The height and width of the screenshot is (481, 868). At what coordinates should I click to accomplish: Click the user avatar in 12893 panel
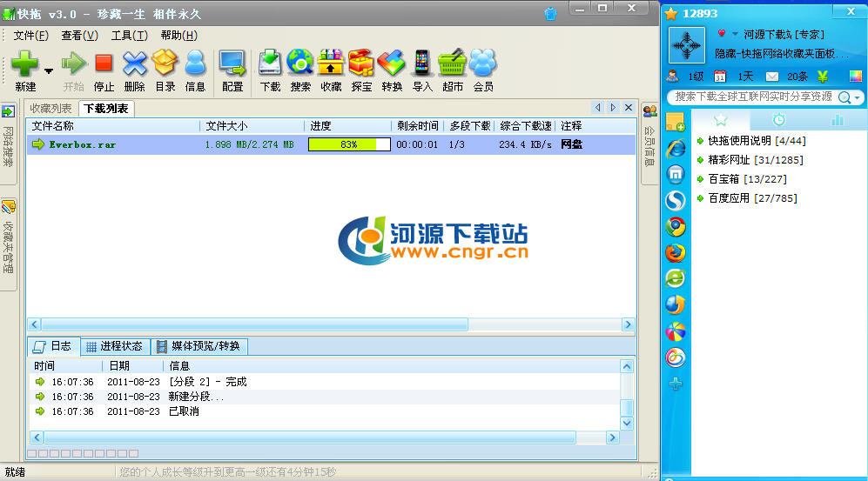point(687,45)
